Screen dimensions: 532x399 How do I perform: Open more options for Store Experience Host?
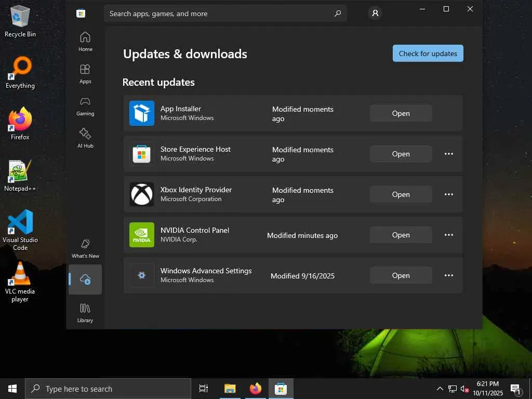(x=448, y=154)
